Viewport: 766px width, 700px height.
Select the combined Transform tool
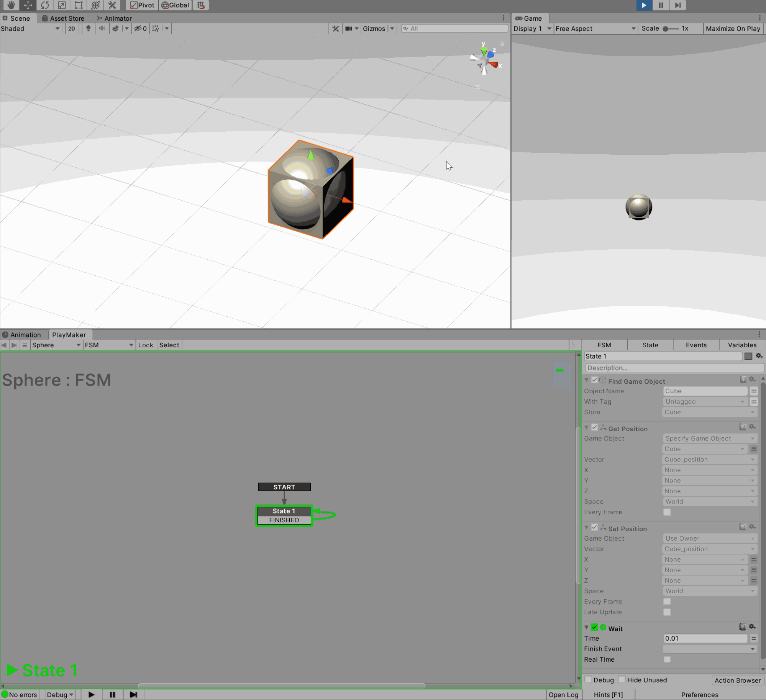95,5
